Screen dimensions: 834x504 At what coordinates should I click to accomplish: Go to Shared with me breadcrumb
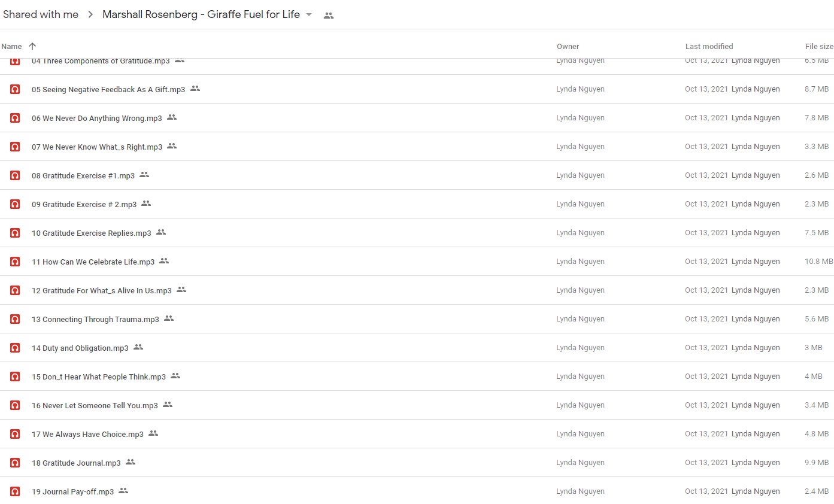[x=41, y=14]
